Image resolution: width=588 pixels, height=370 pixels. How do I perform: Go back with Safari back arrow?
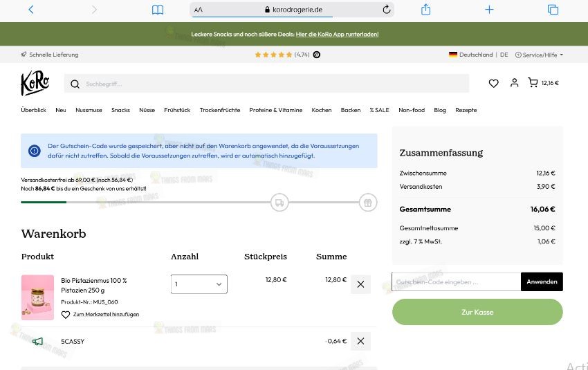(31, 10)
